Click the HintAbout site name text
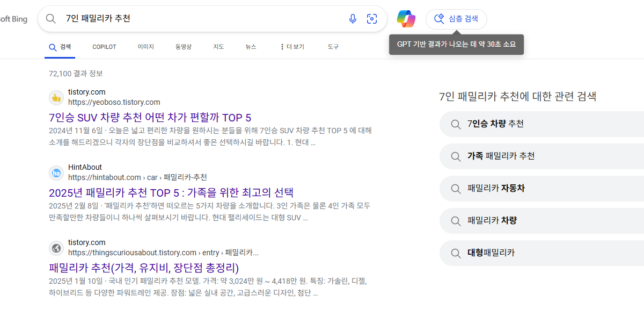This screenshot has width=644, height=309. pyautogui.click(x=85, y=167)
